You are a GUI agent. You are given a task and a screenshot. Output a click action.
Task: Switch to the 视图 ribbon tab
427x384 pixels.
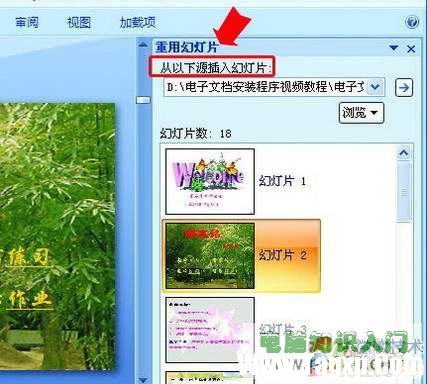[x=79, y=23]
